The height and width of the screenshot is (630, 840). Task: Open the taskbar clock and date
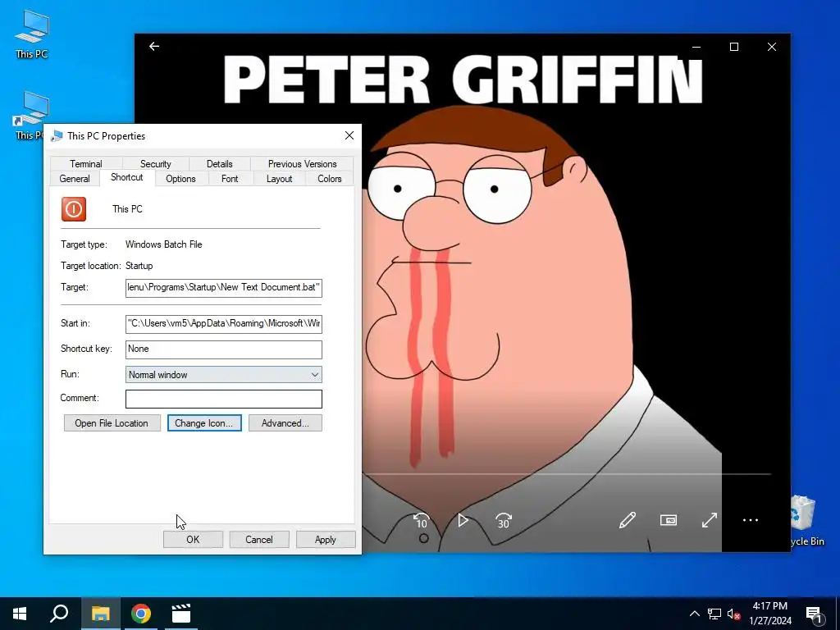pyautogui.click(x=769, y=614)
